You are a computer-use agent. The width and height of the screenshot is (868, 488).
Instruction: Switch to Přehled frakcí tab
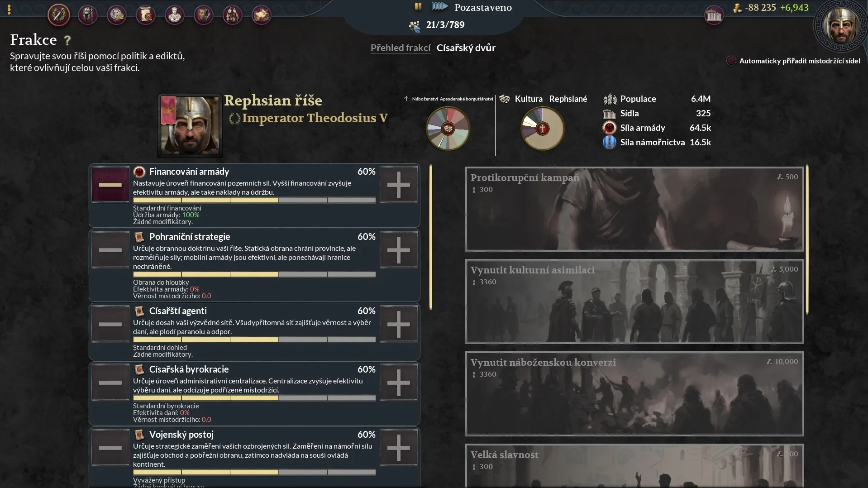click(401, 48)
